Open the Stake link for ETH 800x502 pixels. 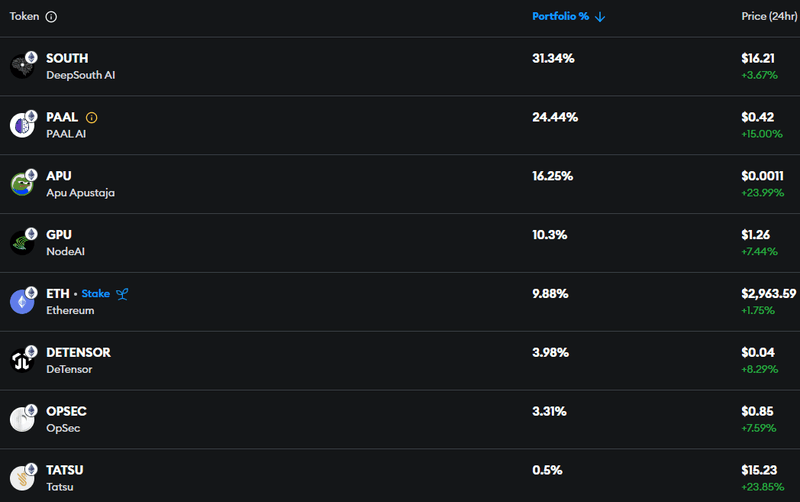[x=96, y=294]
